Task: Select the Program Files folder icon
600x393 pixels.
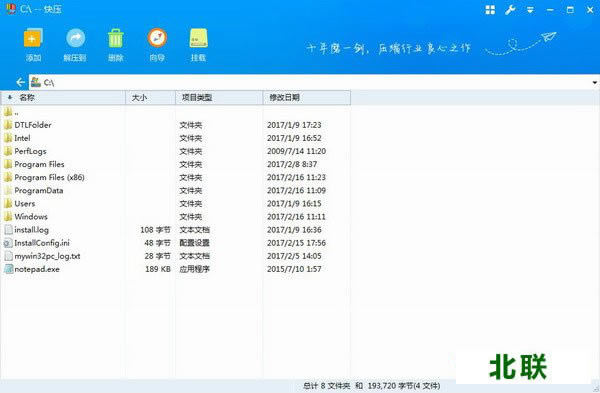Action: pyautogui.click(x=8, y=164)
